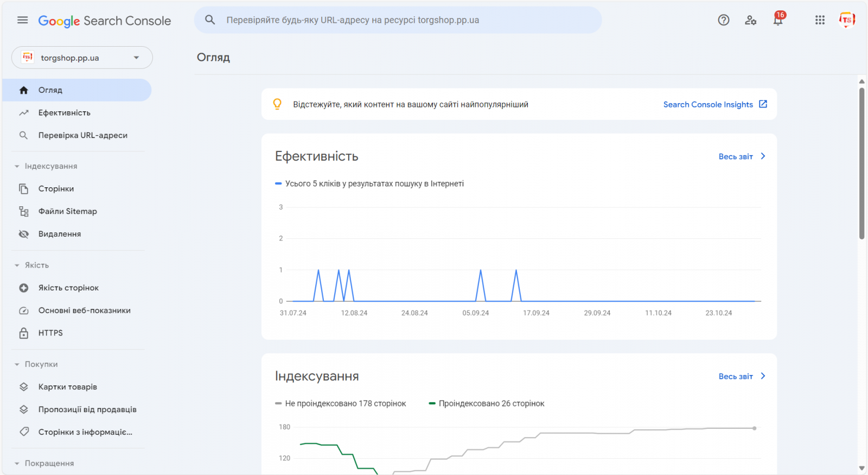This screenshot has width=868, height=475.
Task: Click legend 'Не проіндексовано 178 сторінок'
Action: click(341, 403)
